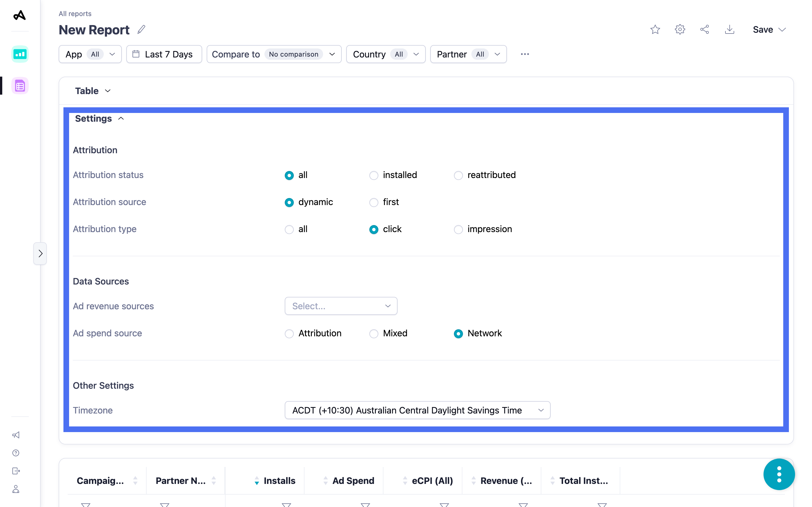Open the user profile icon
Screen dimensions: 812x507
coord(16,489)
